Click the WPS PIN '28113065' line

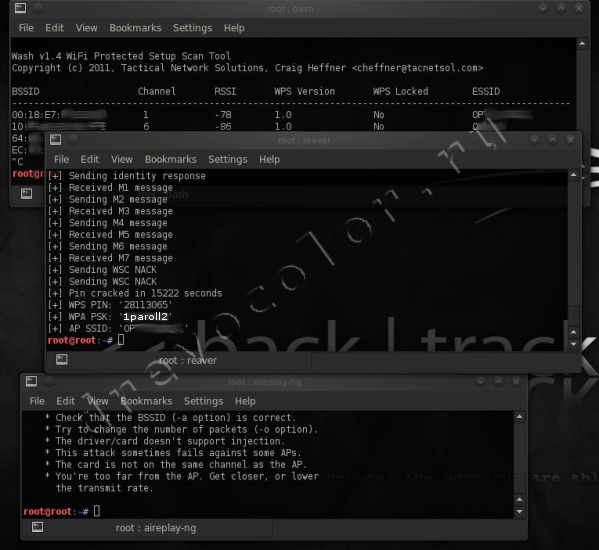110,305
